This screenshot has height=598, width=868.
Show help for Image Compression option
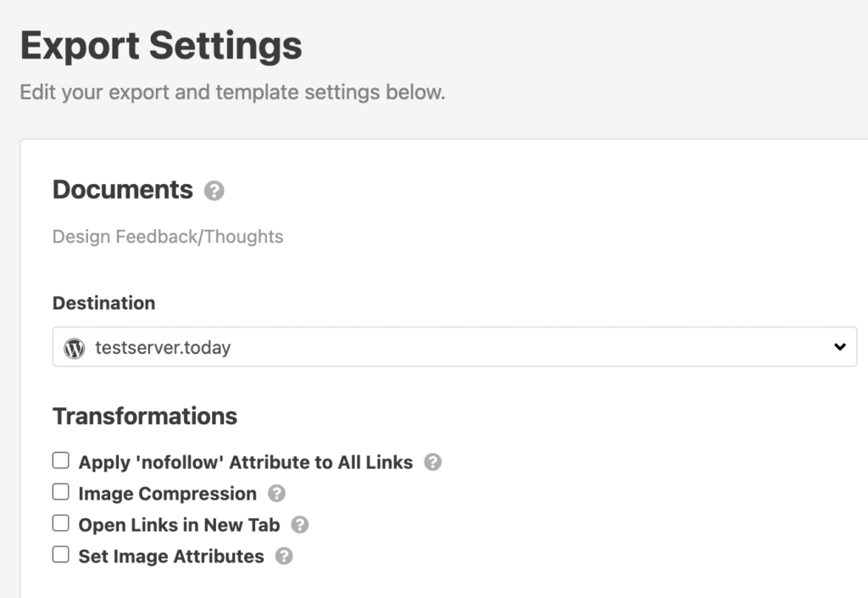[x=276, y=494]
